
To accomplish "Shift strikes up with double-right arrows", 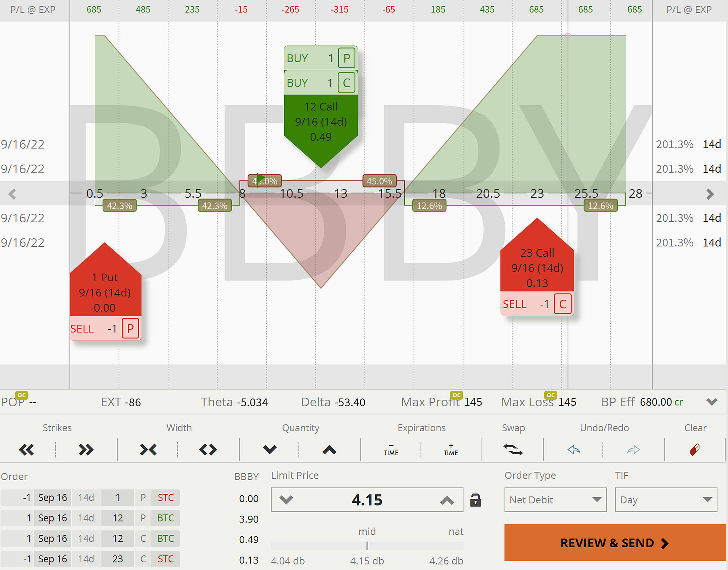I will tap(86, 450).
